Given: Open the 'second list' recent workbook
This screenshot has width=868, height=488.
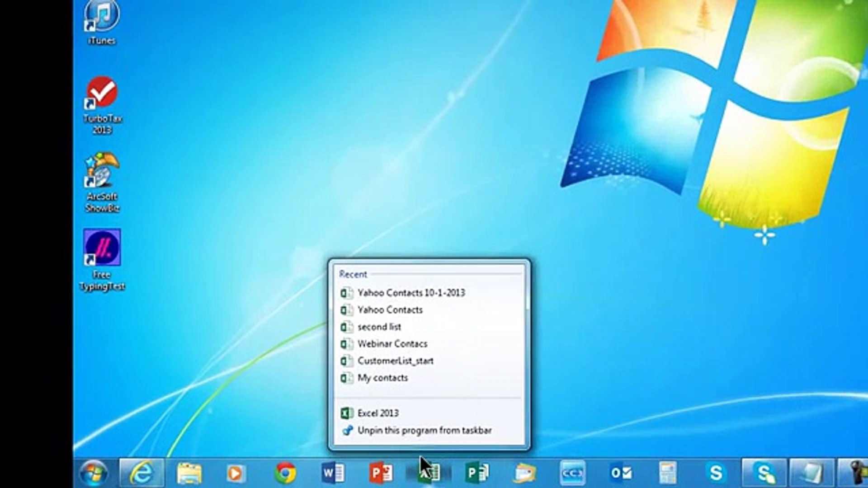Looking at the screenshot, I should 379,327.
